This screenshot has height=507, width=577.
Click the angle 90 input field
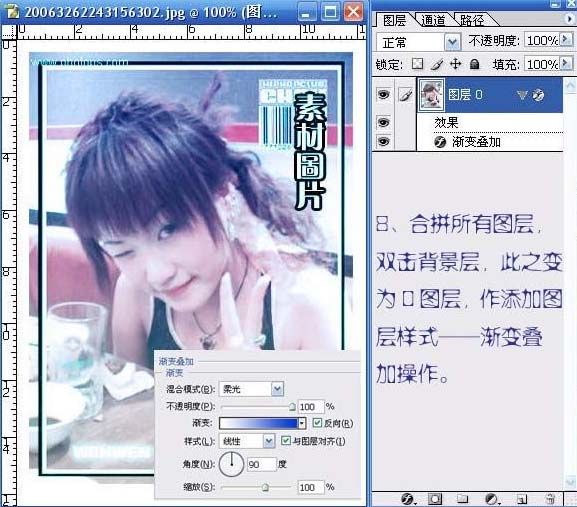click(x=261, y=464)
